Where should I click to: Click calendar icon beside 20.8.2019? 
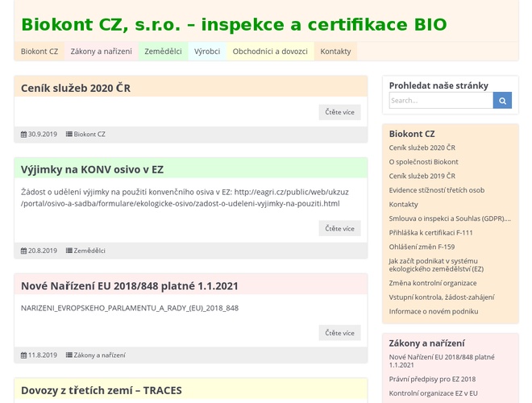click(23, 251)
